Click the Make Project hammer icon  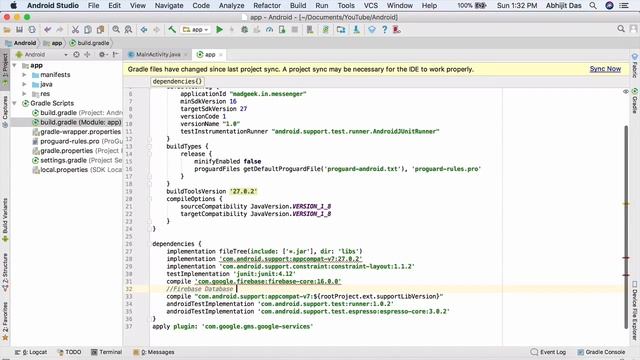[172, 29]
